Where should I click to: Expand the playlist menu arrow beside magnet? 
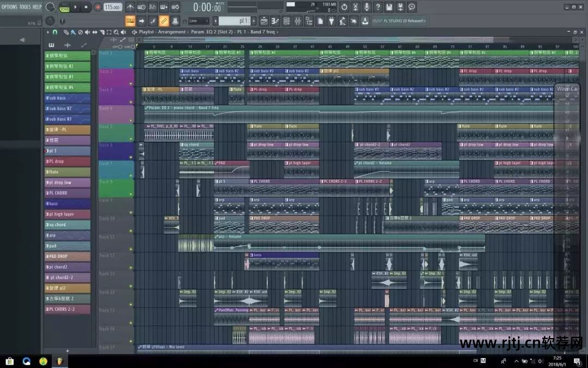(x=47, y=32)
